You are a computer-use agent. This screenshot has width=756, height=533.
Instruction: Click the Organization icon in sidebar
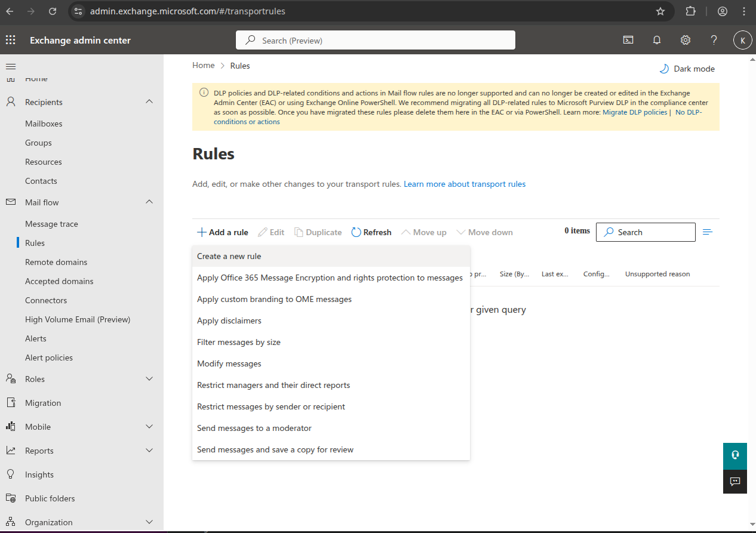(11, 522)
